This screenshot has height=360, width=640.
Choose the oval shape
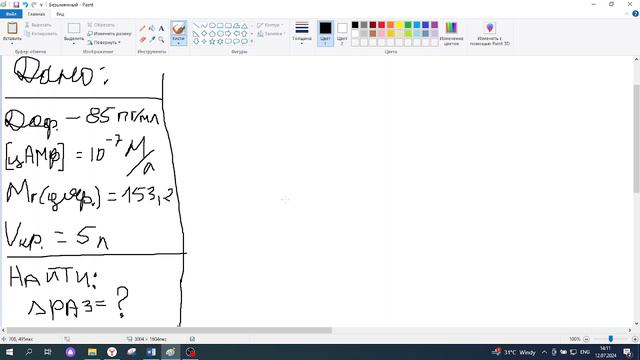tap(212, 25)
